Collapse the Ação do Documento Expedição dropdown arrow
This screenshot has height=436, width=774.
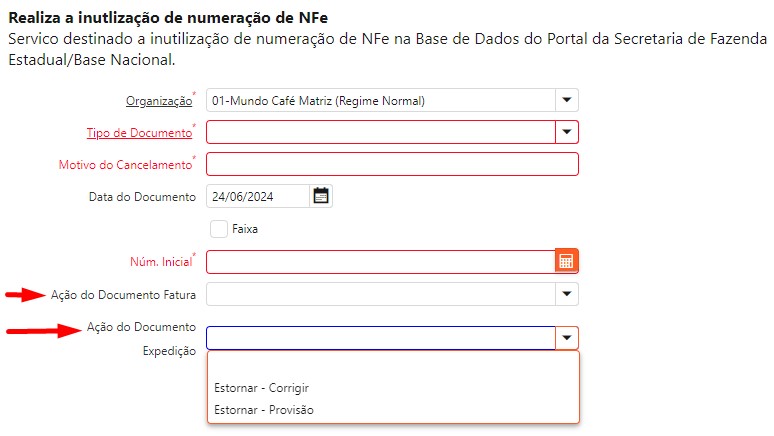[567, 338]
